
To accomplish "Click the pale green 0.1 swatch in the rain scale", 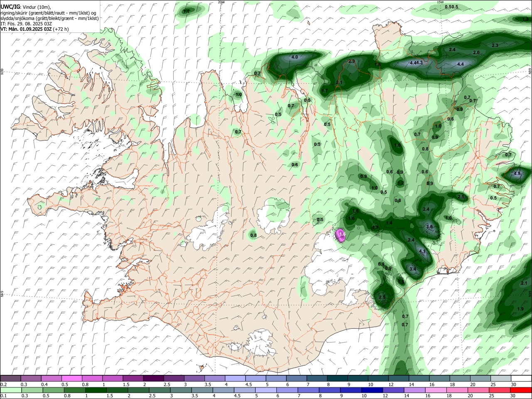I will pos(10,390).
